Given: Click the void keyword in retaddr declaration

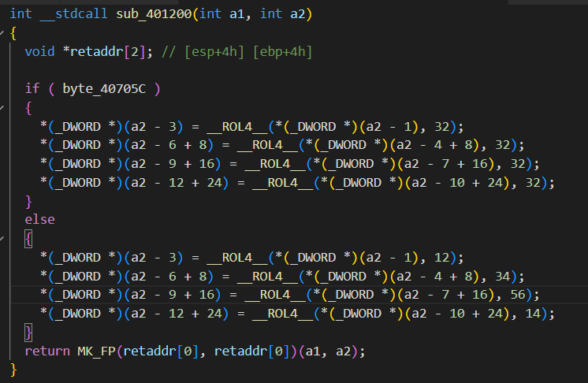Looking at the screenshot, I should tap(39, 52).
